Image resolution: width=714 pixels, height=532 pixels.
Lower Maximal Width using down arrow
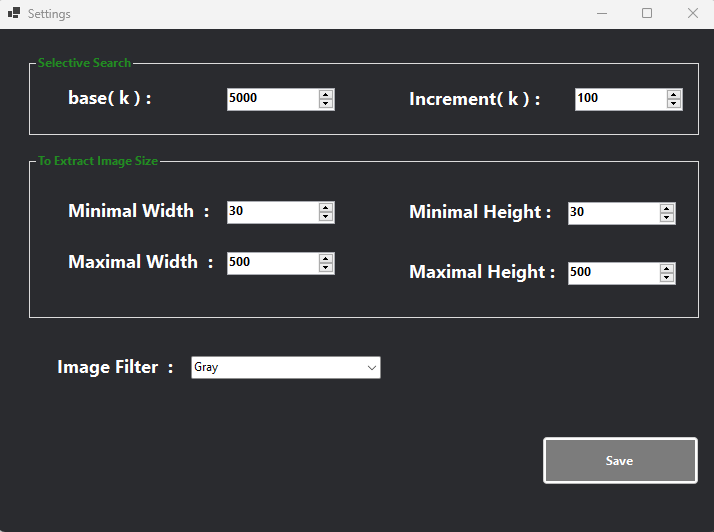coord(326,268)
